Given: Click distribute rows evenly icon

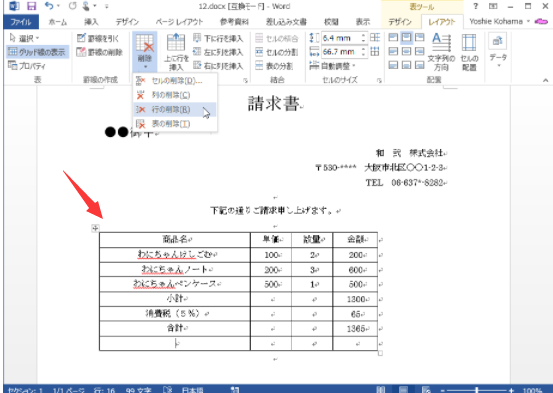Looking at the screenshot, I should point(375,37).
